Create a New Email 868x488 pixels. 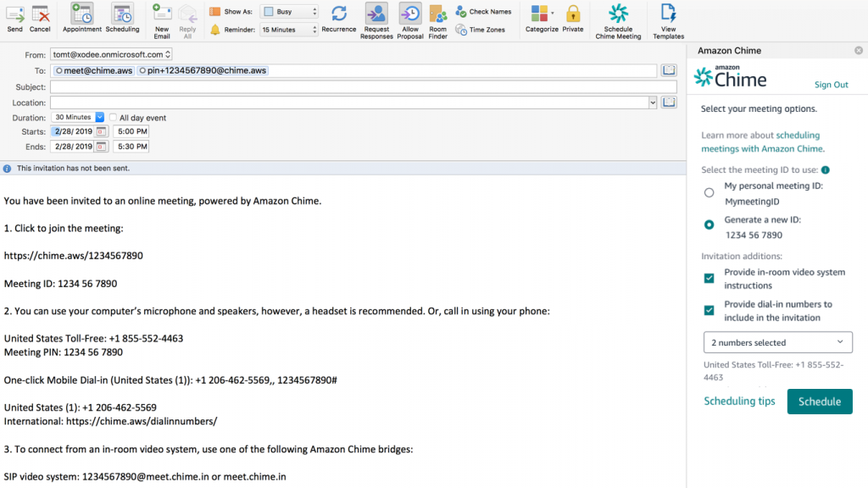coord(162,21)
